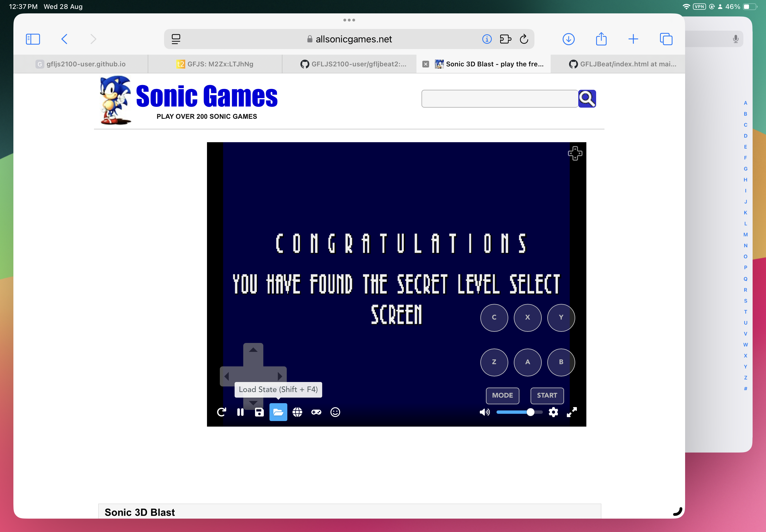Image resolution: width=766 pixels, height=532 pixels.
Task: Open emulator settings gear icon
Action: (x=553, y=412)
